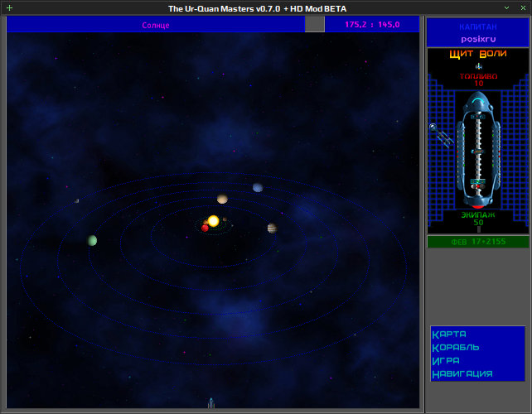Click the date Фев 17·2155
The image size is (532, 414).
(x=478, y=242)
